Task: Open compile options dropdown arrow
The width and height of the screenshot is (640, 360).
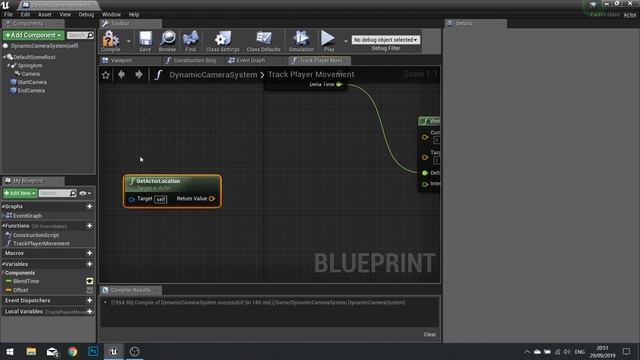Action: coord(129,41)
